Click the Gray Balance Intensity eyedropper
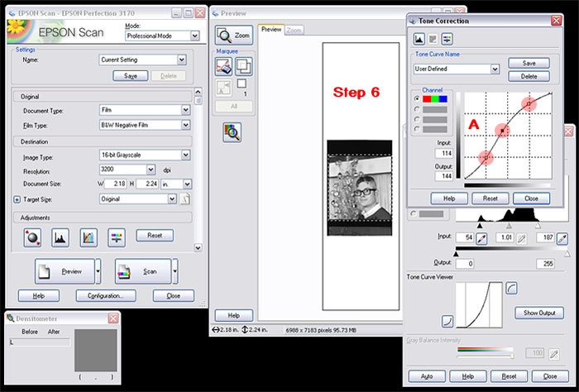The width and height of the screenshot is (579, 392). [x=553, y=354]
